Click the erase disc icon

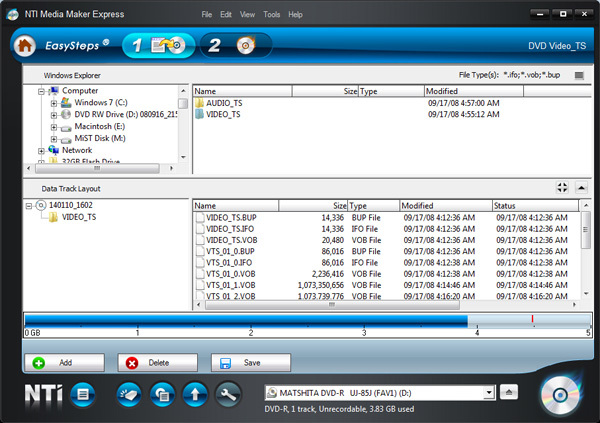pyautogui.click(x=129, y=394)
